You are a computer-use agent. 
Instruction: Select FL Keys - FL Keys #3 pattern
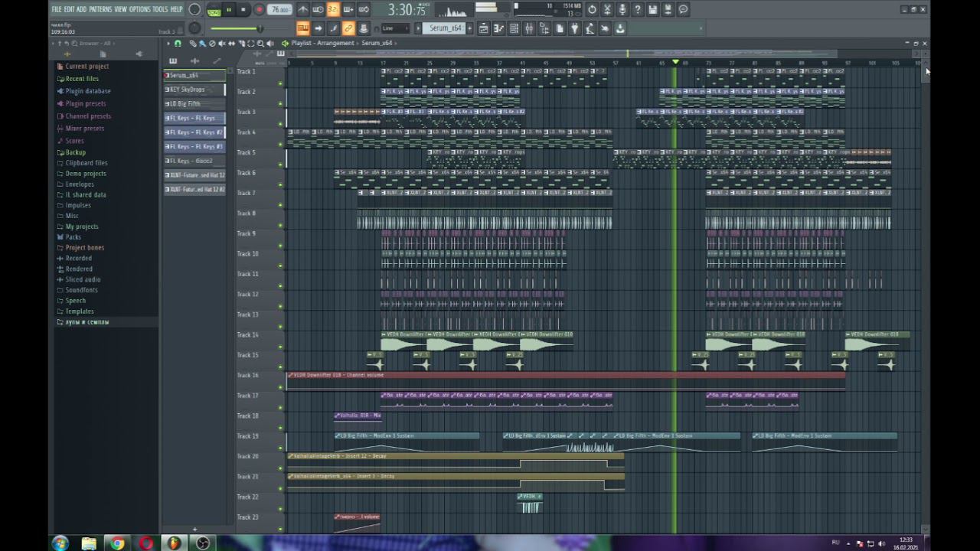[194, 146]
